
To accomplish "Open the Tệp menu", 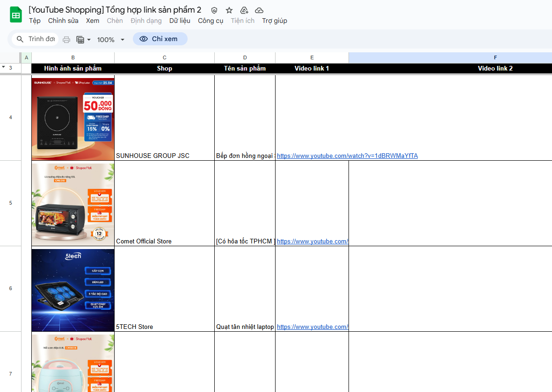I will (x=35, y=21).
